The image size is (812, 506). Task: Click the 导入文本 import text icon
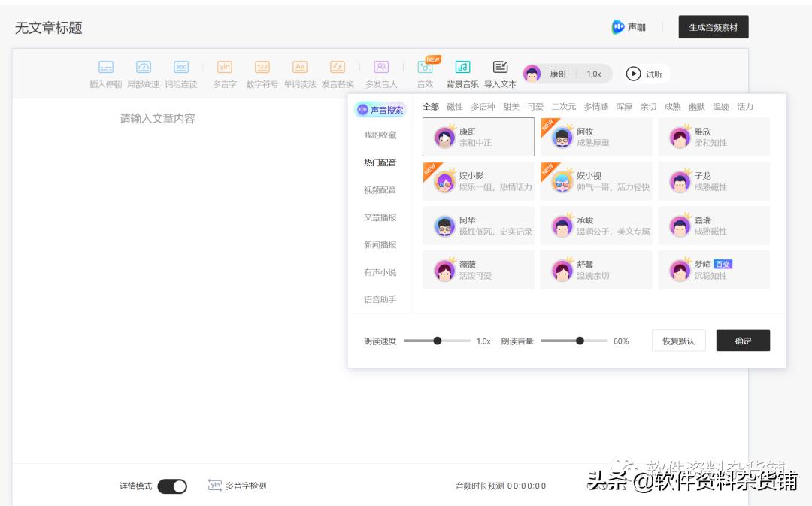click(x=500, y=68)
